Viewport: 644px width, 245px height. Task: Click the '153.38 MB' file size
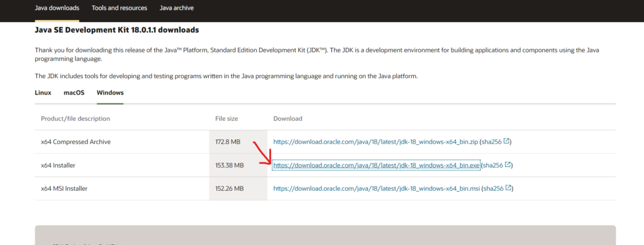point(230,165)
